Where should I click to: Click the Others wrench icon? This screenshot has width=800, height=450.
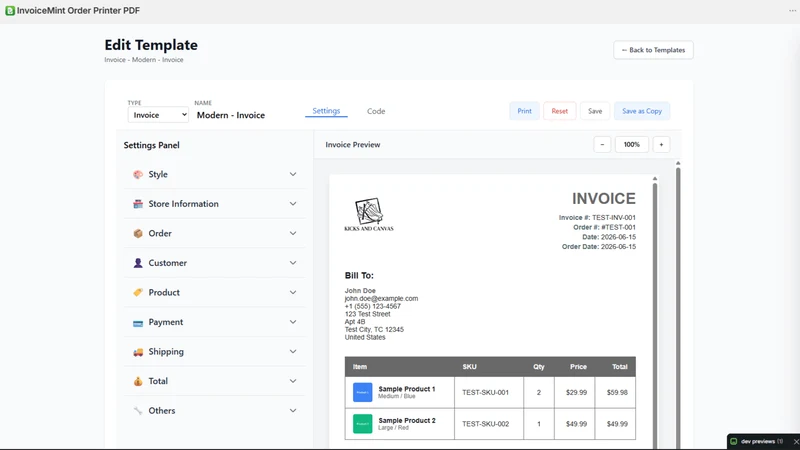coord(138,411)
